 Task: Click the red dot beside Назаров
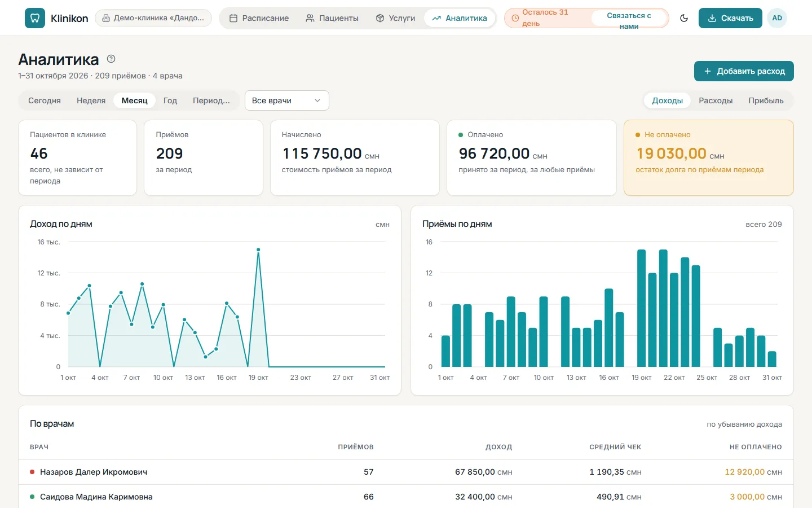32,472
